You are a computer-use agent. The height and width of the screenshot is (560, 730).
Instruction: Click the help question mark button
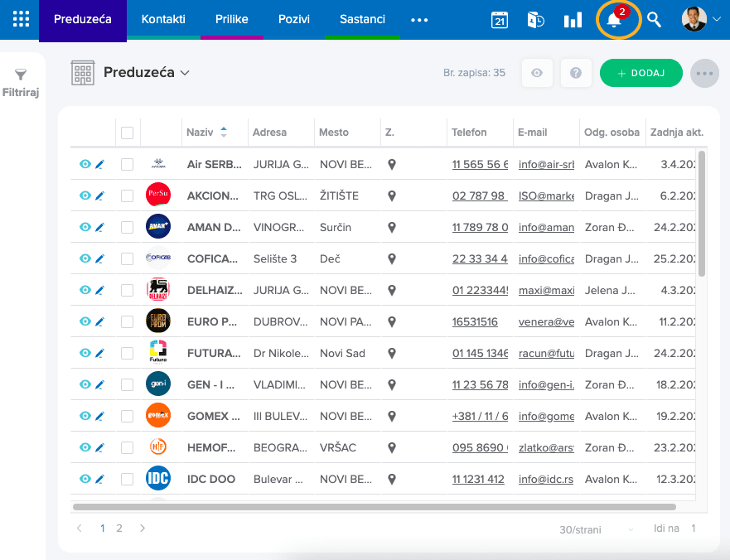tap(576, 73)
